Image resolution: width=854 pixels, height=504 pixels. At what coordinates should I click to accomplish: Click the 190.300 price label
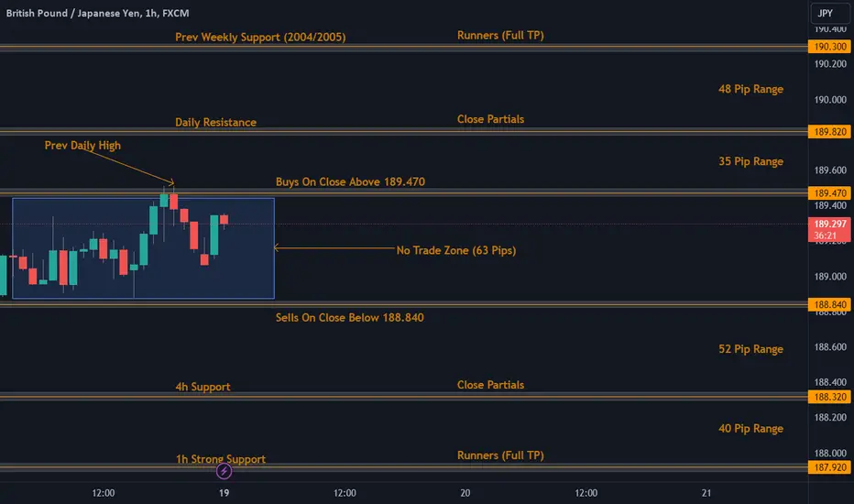coord(829,46)
